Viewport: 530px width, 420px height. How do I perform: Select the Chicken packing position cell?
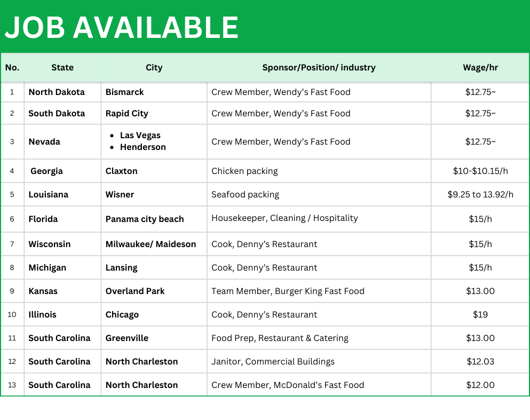pos(244,171)
